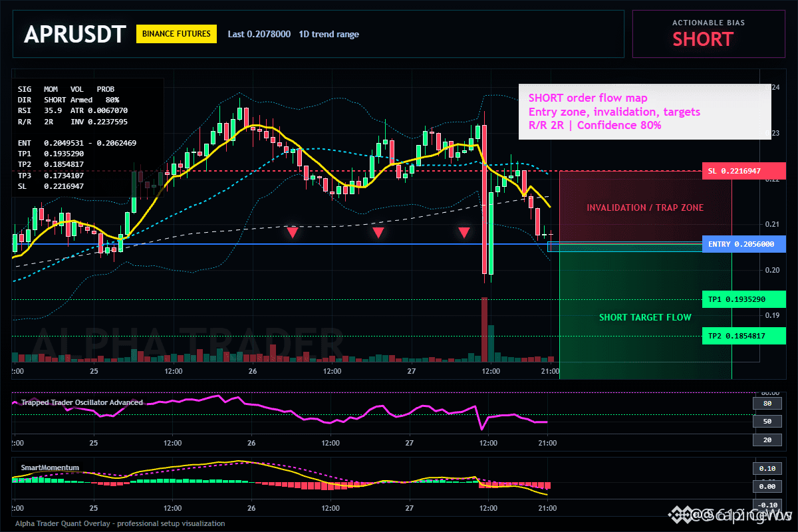The height and width of the screenshot is (532, 798).
Task: Click the '27' date label on oscillator time axis
Action: pos(410,442)
